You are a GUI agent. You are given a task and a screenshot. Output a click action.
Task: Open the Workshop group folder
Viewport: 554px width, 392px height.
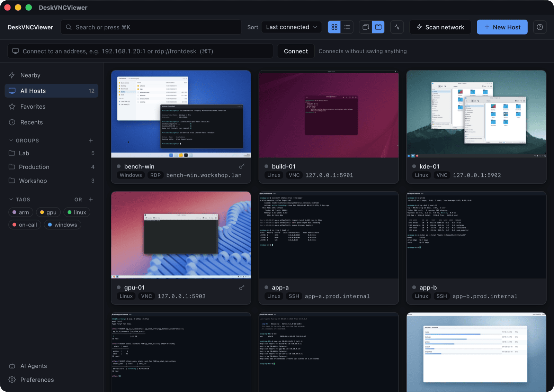[x=52, y=181]
